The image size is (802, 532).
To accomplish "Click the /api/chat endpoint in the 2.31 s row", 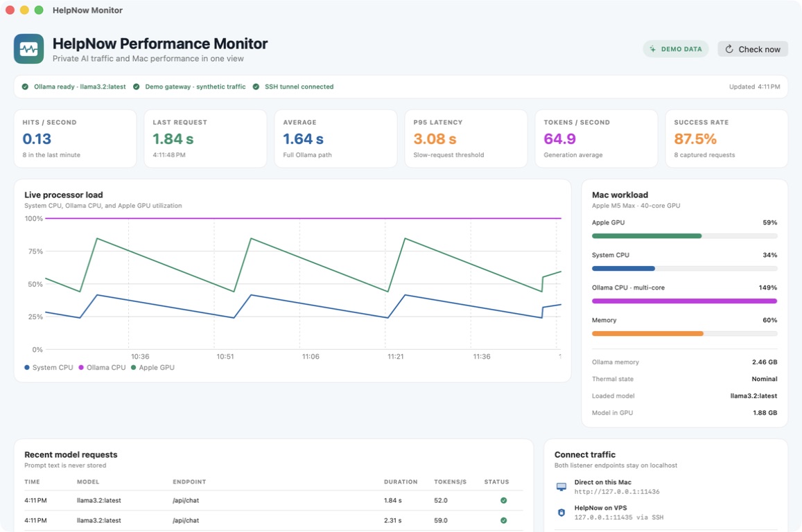I will (x=186, y=520).
